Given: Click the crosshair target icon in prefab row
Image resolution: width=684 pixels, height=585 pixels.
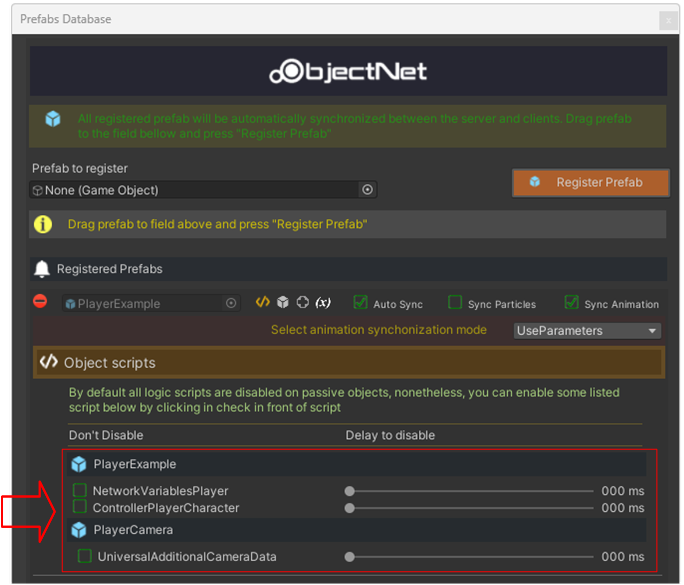Looking at the screenshot, I should point(303,302).
